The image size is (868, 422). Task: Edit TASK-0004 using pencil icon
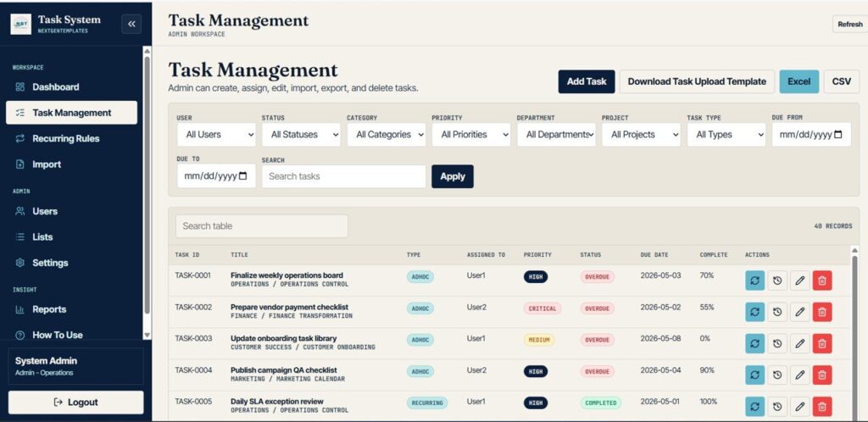tap(799, 375)
